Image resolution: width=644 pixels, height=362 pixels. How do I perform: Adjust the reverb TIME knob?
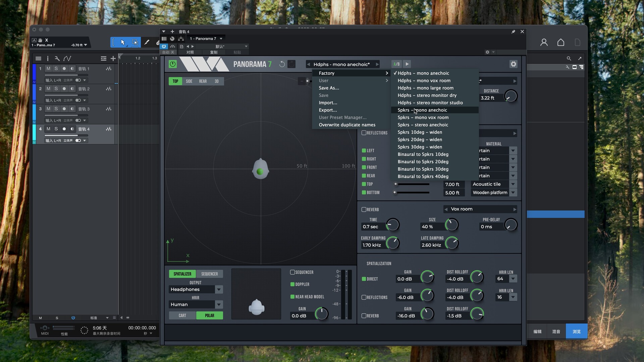[392, 225]
